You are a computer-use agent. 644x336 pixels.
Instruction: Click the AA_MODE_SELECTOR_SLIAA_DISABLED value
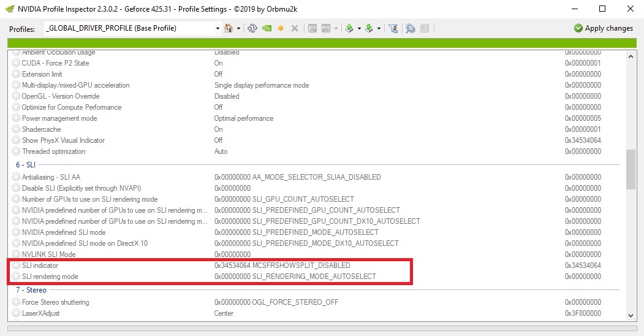pyautogui.click(x=317, y=177)
